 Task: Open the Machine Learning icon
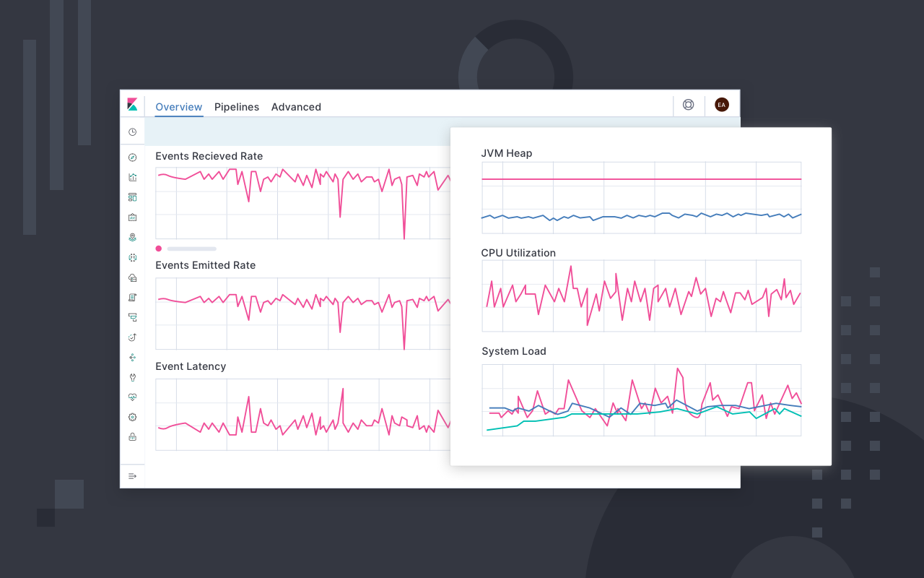132,257
